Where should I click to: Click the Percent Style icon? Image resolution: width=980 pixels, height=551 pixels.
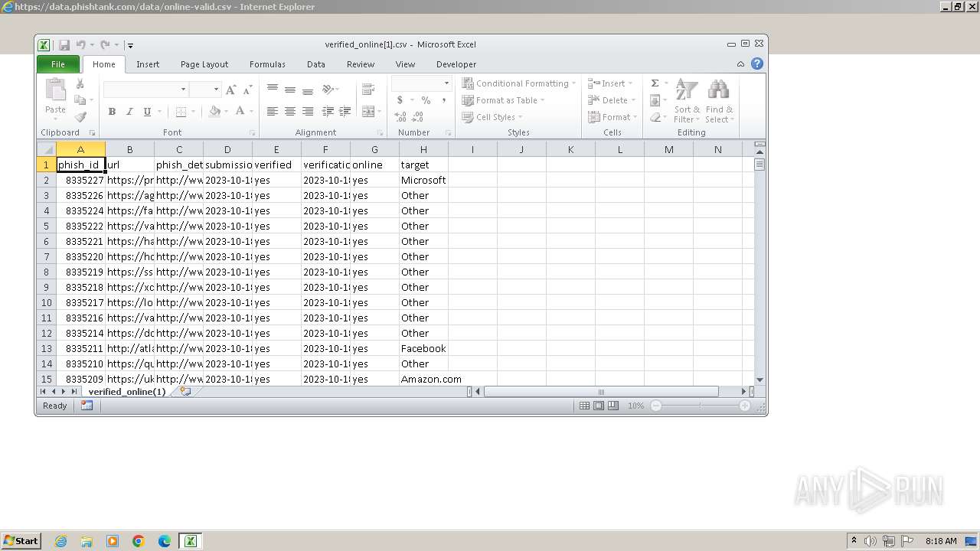[x=426, y=100]
